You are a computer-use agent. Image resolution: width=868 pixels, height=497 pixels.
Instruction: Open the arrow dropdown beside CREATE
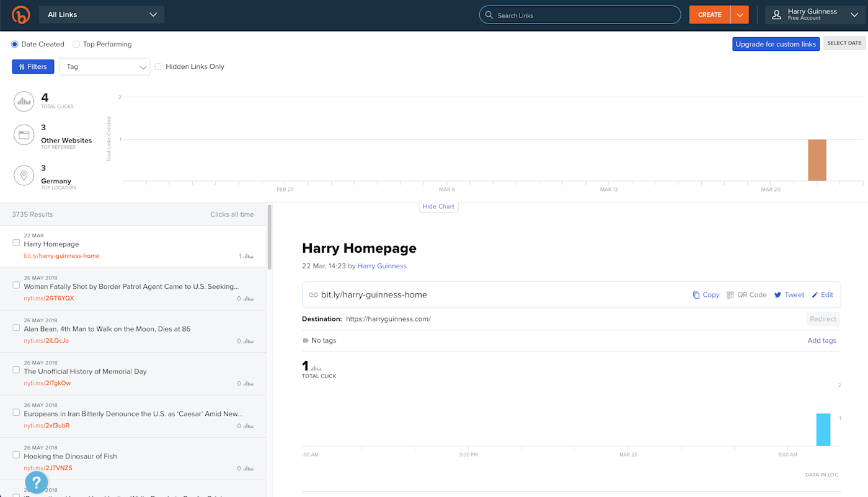[x=740, y=15]
